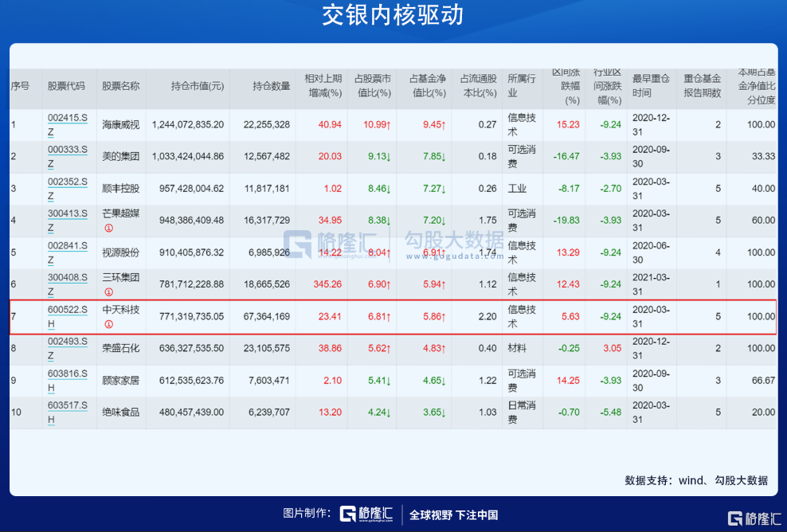Click the 9.13↓ stock value ratio
Viewport: 787px width, 532px height.
379,157
